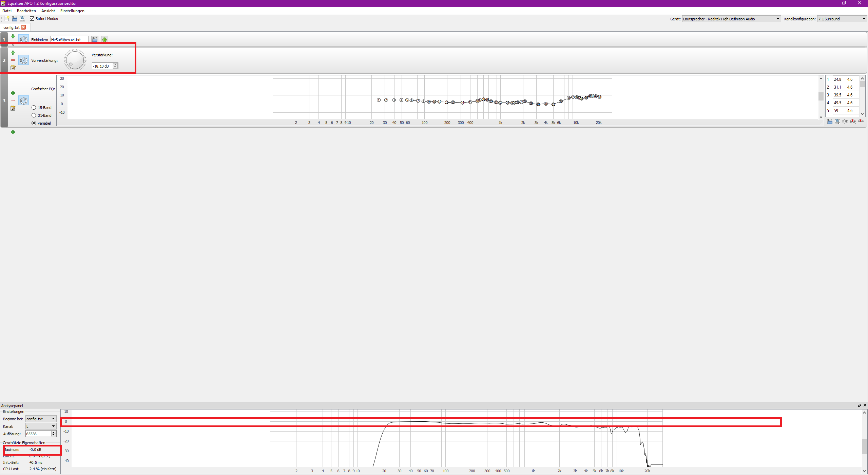Viewport: 868px width, 475px height.
Task: Click the new configuration file icon
Action: click(x=6, y=19)
